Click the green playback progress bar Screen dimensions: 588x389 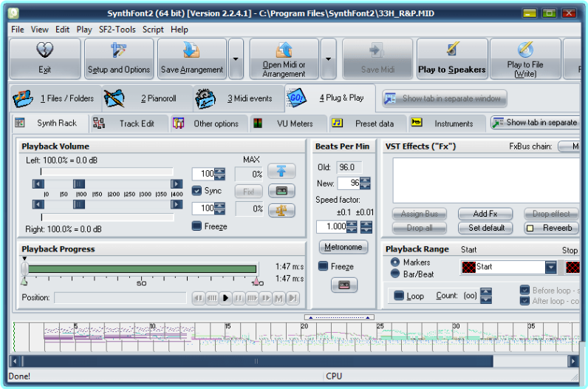pyautogui.click(x=142, y=269)
